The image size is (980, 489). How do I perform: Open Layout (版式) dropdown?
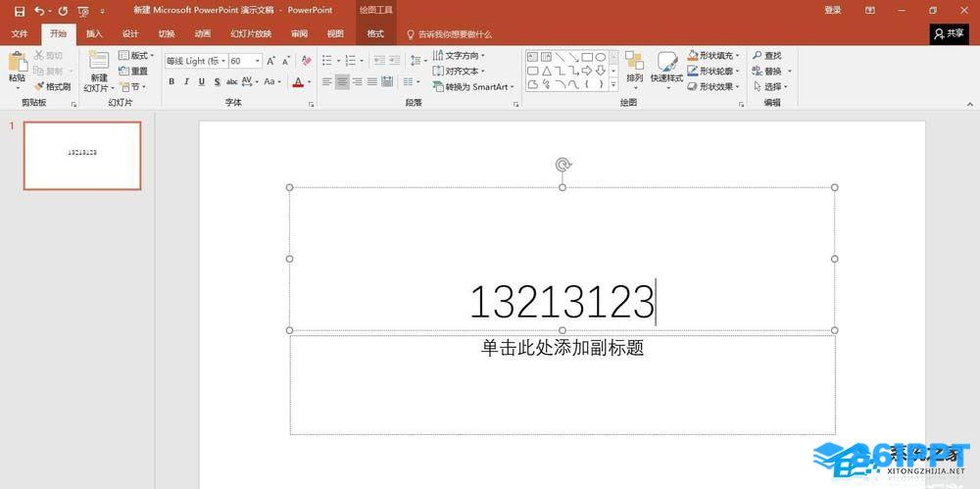[136, 55]
